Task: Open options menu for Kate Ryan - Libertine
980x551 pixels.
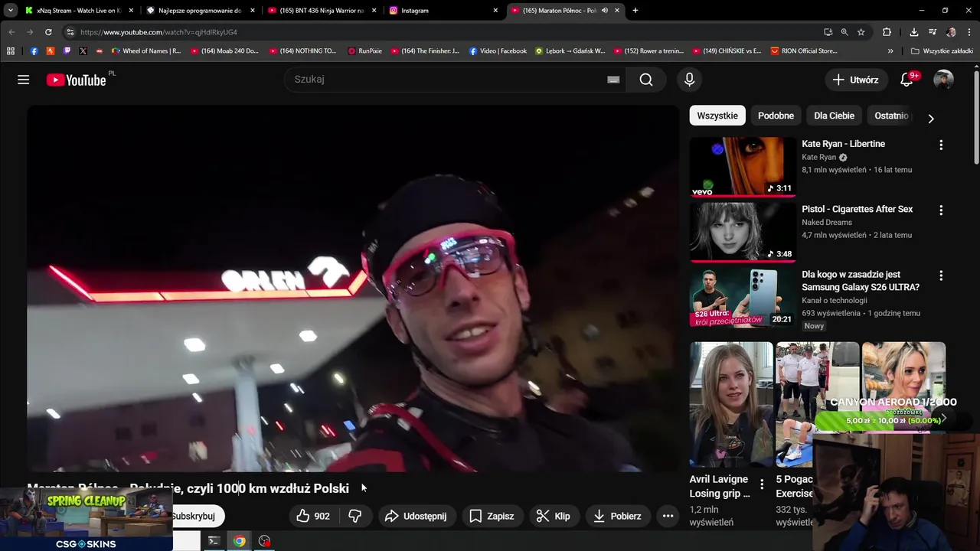Action: click(941, 145)
